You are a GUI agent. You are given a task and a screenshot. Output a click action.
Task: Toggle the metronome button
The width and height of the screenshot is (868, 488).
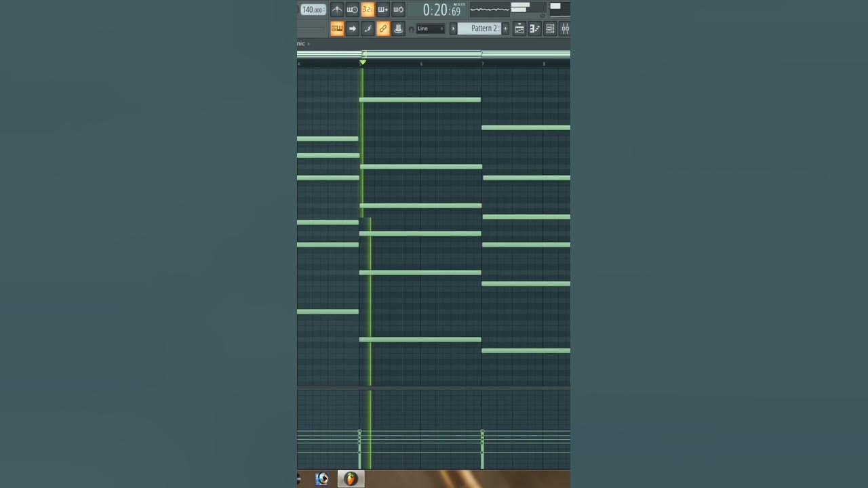tap(337, 9)
